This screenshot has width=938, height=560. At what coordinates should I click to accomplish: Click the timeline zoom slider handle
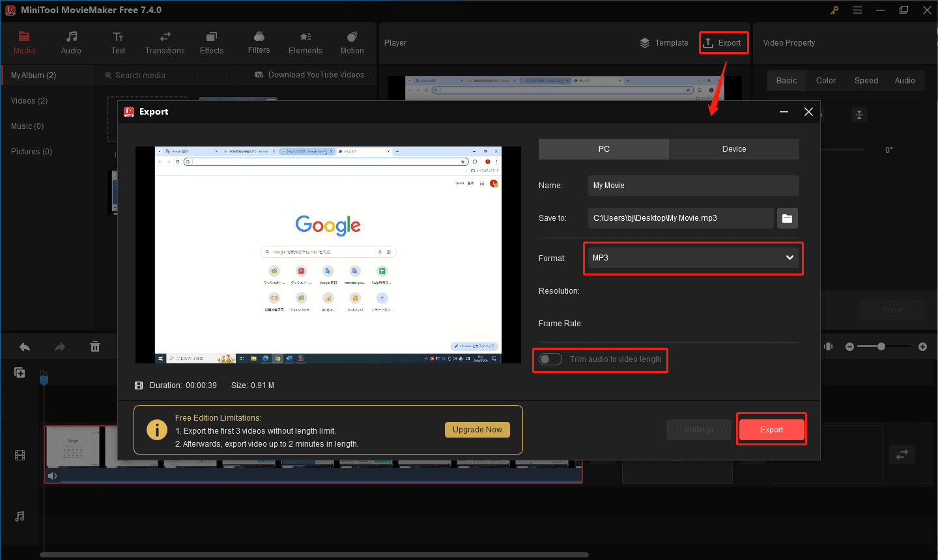point(881,346)
